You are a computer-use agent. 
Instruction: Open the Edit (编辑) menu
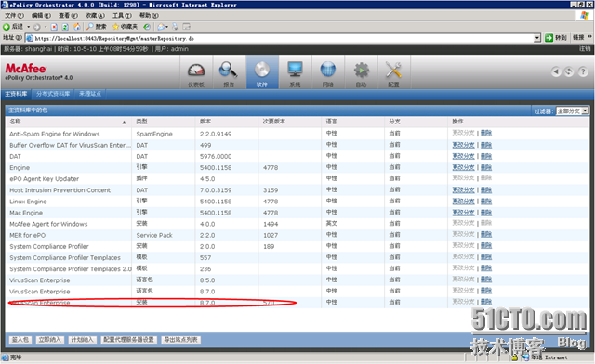(x=41, y=16)
